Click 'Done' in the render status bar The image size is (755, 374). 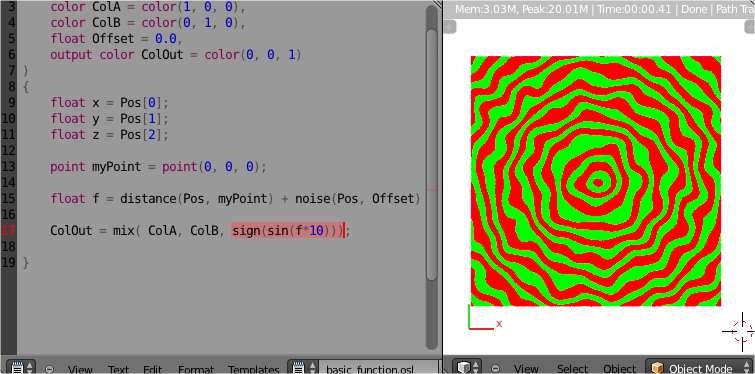click(x=694, y=9)
